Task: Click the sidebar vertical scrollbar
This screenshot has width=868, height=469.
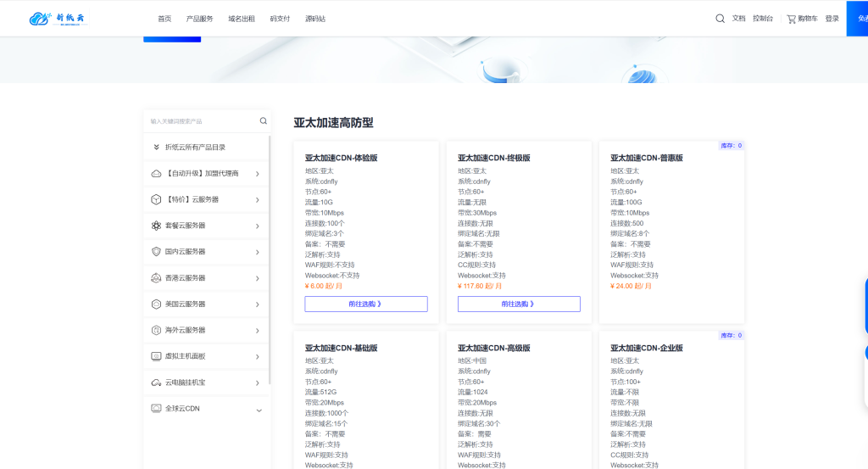Action: 270,260
